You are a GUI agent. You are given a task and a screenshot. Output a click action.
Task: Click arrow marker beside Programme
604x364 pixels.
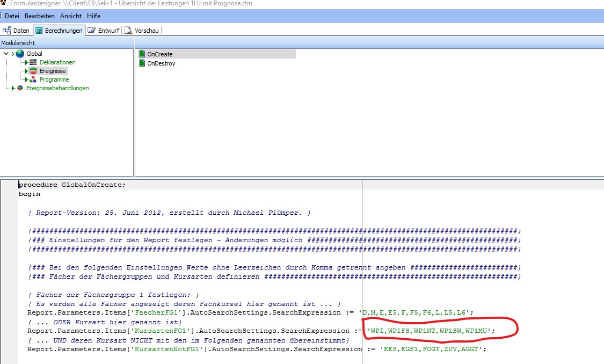pyautogui.click(x=27, y=80)
